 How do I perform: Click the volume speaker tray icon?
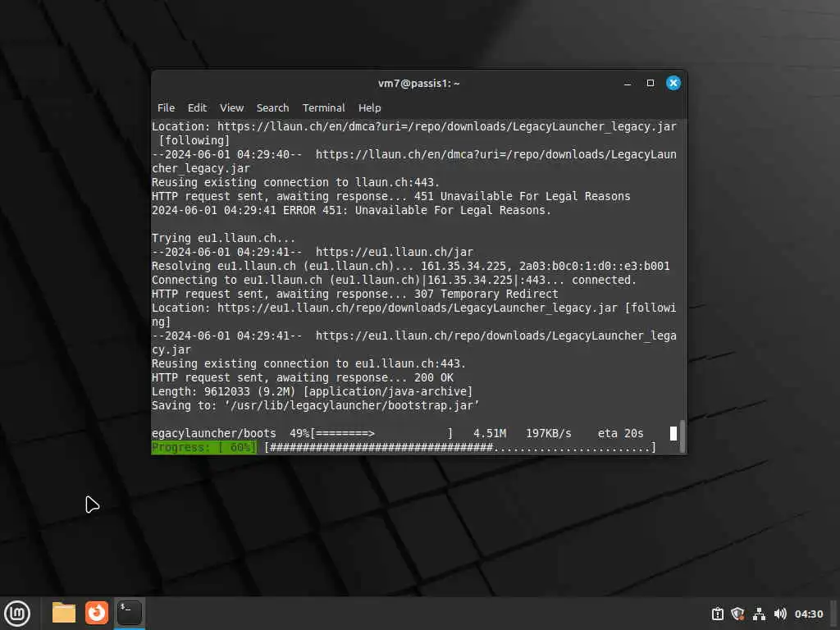780,614
